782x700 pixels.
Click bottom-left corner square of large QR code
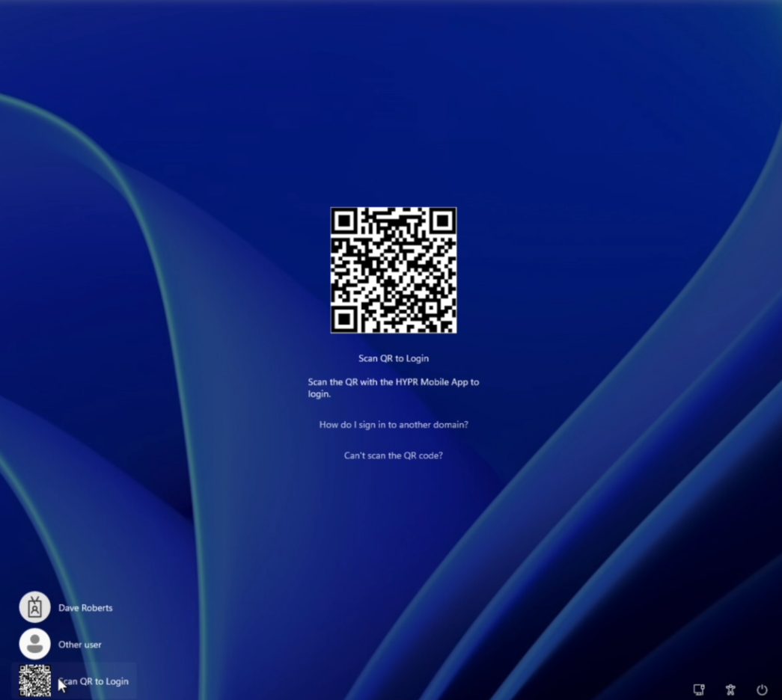tap(344, 319)
